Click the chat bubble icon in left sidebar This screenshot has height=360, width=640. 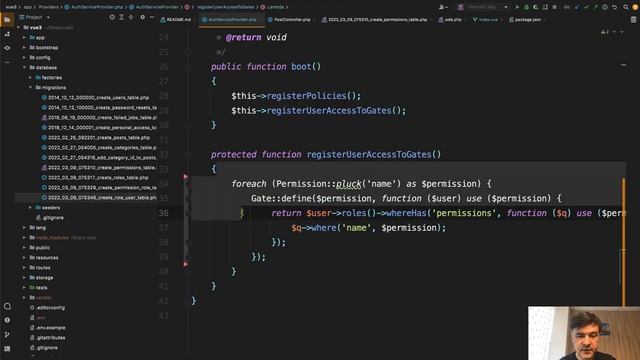click(7, 306)
